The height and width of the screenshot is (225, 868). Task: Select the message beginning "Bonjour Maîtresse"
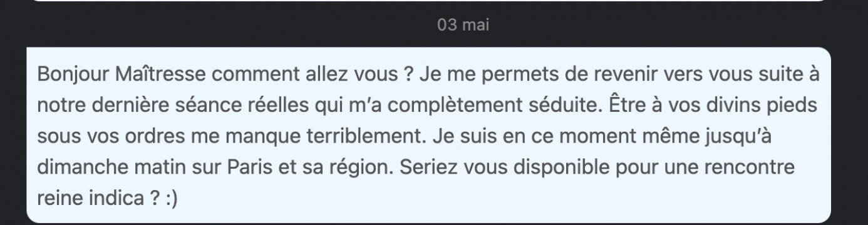pyautogui.click(x=429, y=134)
